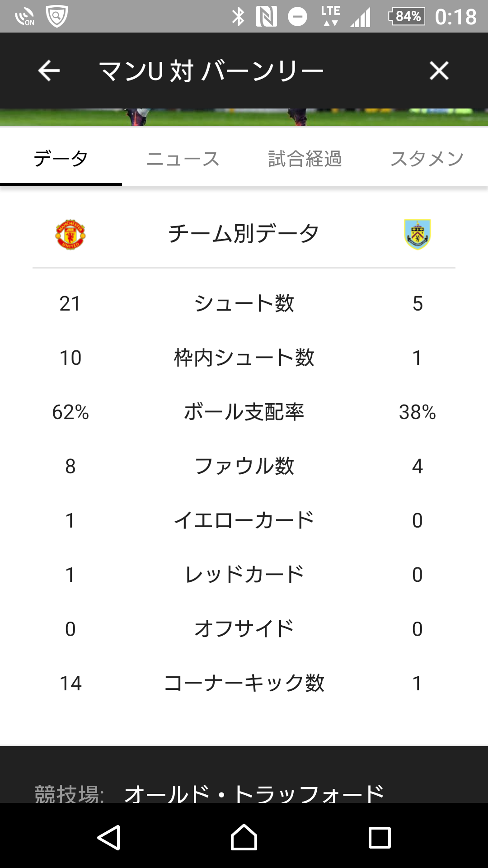
Task: Switch to the ニュース tab
Action: pos(183,159)
